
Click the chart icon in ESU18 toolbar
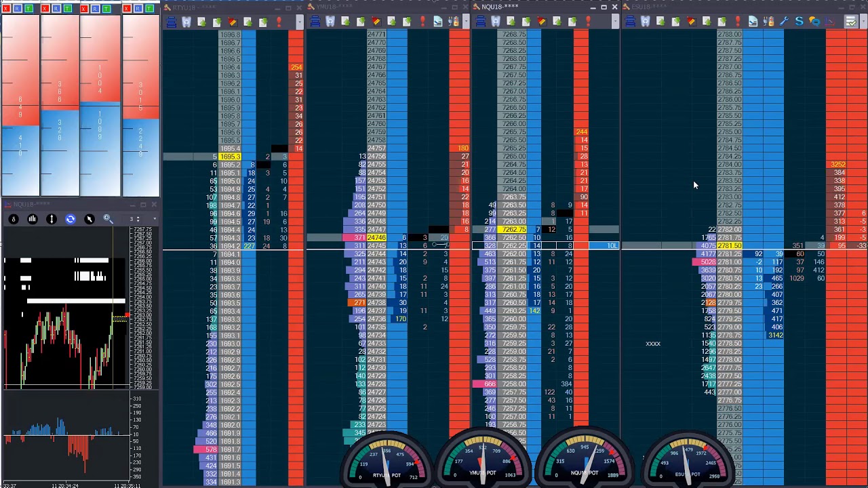coord(830,22)
